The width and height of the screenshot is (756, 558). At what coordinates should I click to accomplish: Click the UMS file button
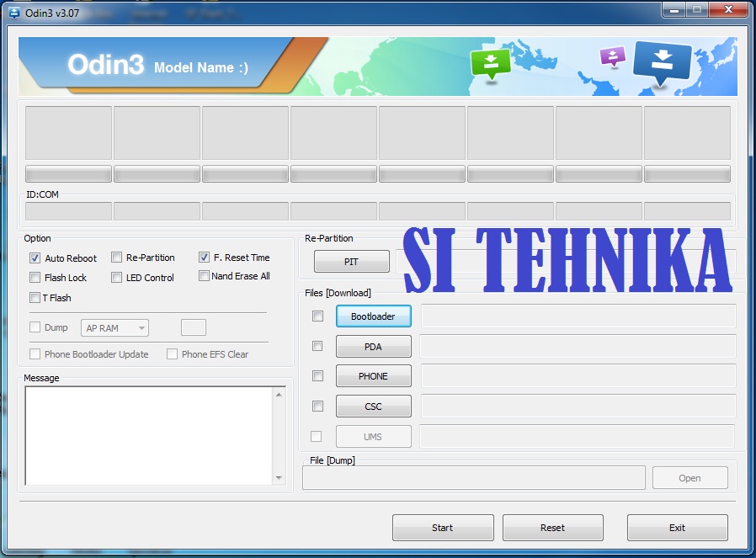tap(373, 437)
